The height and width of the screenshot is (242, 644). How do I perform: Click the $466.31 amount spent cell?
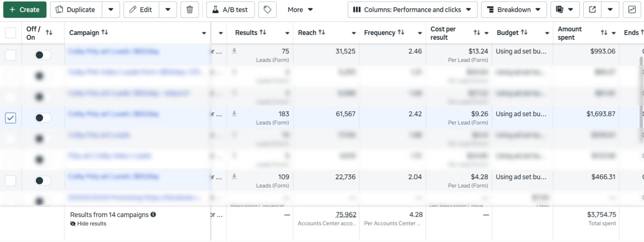(x=586, y=181)
